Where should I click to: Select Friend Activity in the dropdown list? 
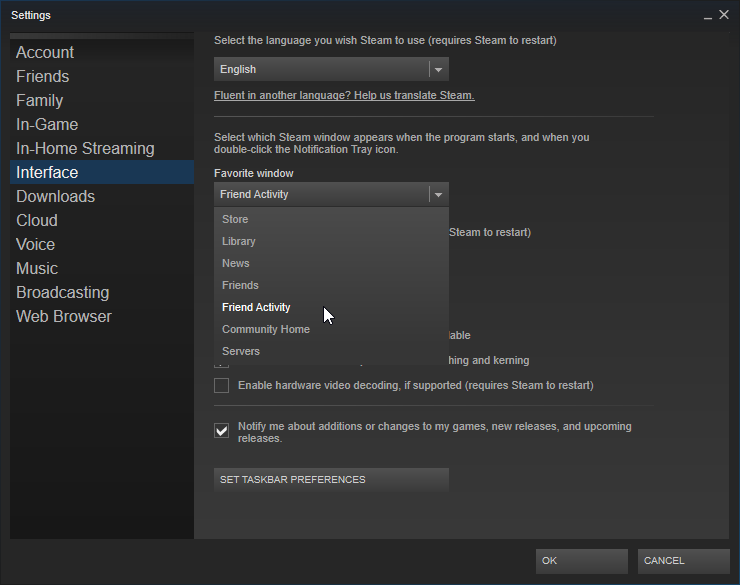pyautogui.click(x=331, y=307)
